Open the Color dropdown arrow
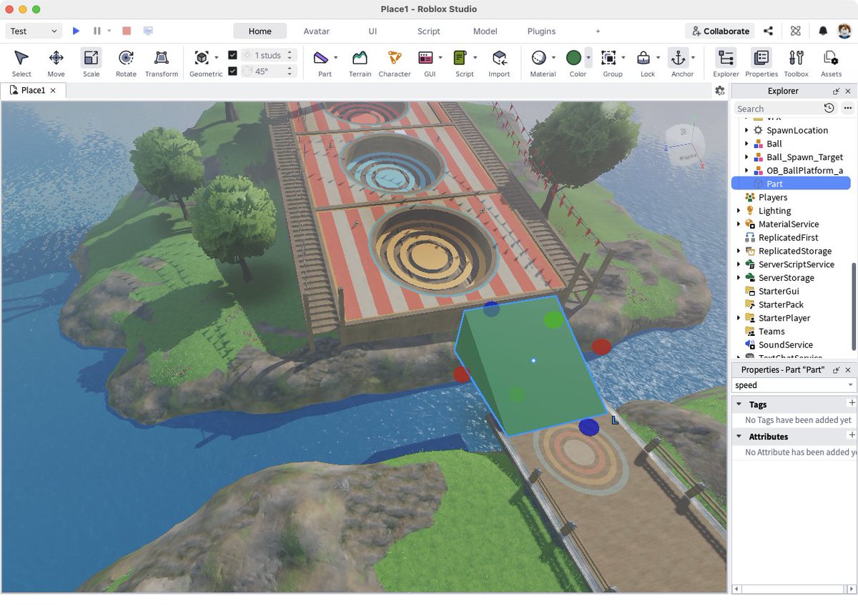The image size is (858, 616). [x=588, y=58]
